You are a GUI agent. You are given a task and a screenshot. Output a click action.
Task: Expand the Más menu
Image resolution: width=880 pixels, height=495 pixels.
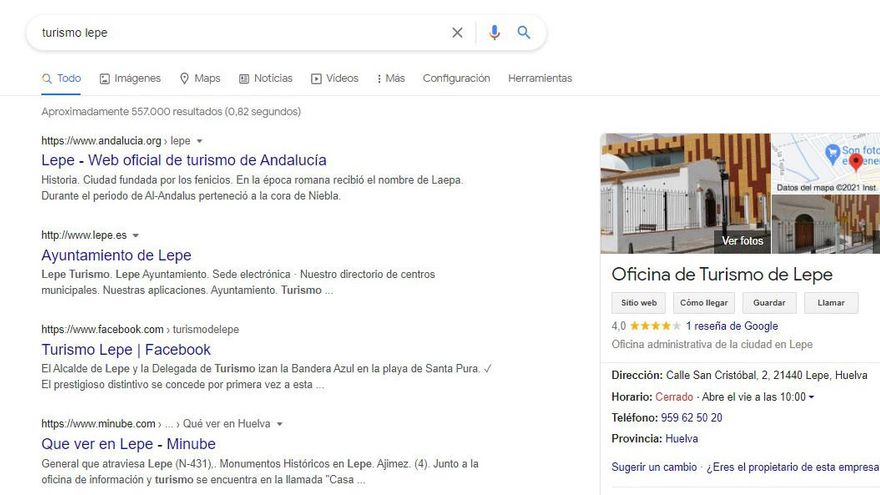point(391,79)
